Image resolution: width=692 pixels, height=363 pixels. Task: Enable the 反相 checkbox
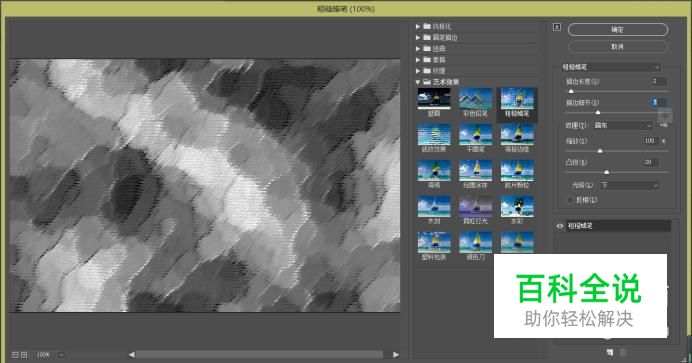(x=570, y=200)
